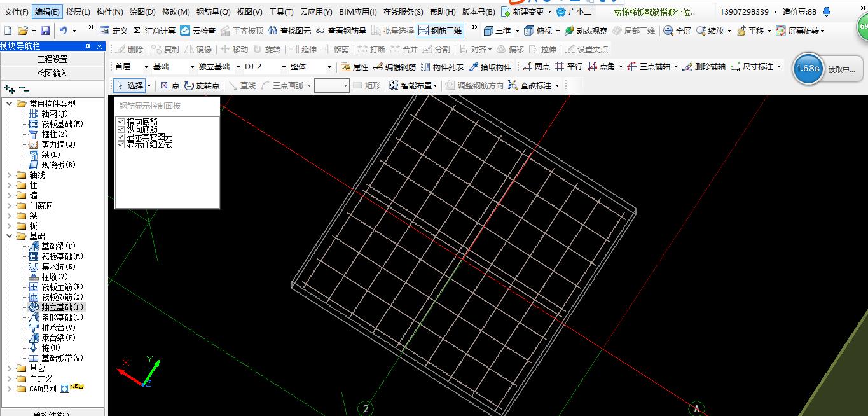This screenshot has width=868, height=416.
Task: Run 汇总计算 summary calculation
Action: point(154,31)
